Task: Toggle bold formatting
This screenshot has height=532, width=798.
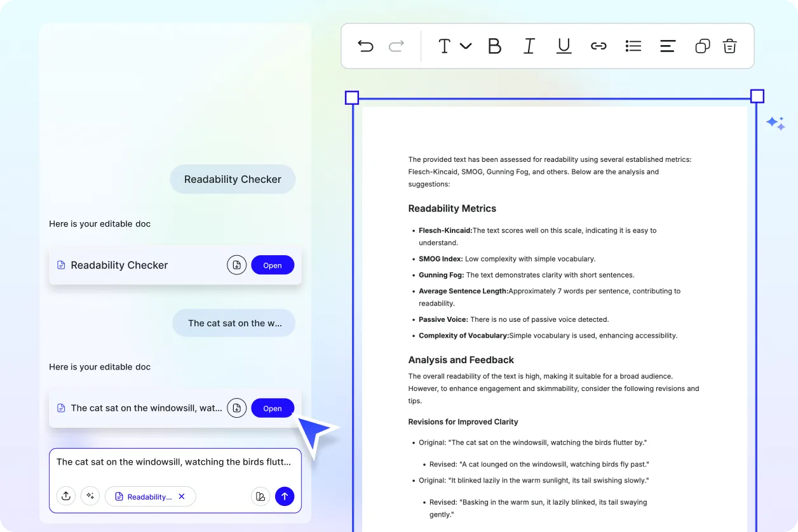Action: coord(494,46)
